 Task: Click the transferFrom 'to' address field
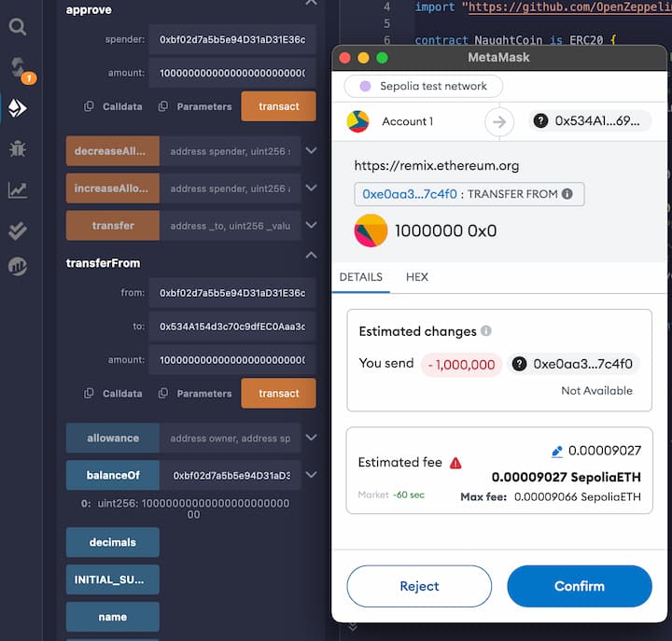click(x=232, y=327)
